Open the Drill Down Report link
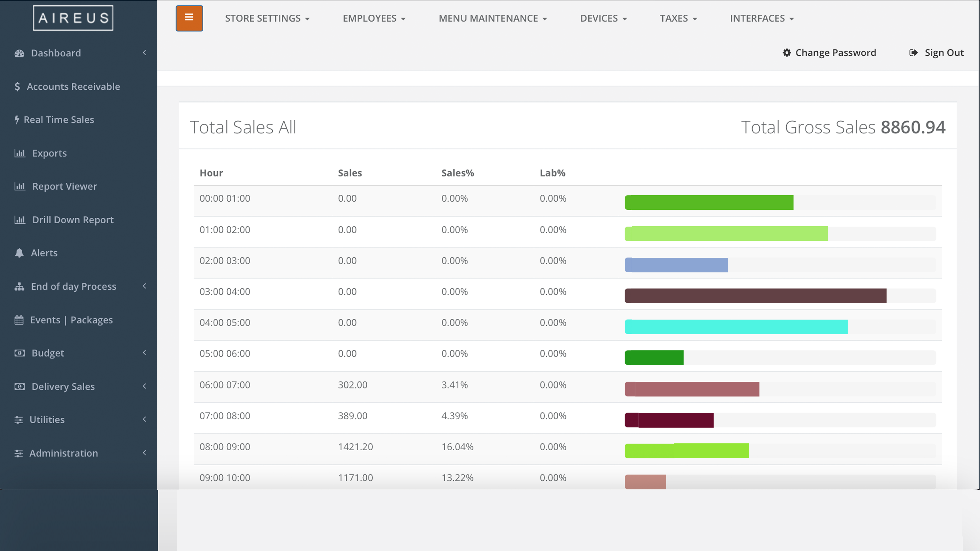 pyautogui.click(x=73, y=220)
